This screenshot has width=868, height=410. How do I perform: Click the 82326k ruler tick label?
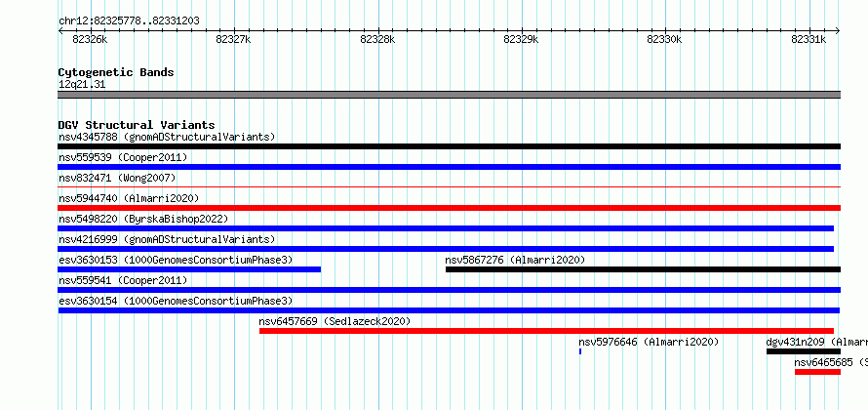click(x=90, y=39)
